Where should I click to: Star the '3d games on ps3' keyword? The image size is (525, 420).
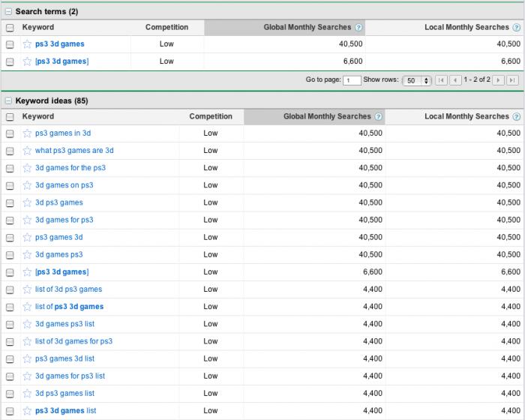(x=27, y=185)
